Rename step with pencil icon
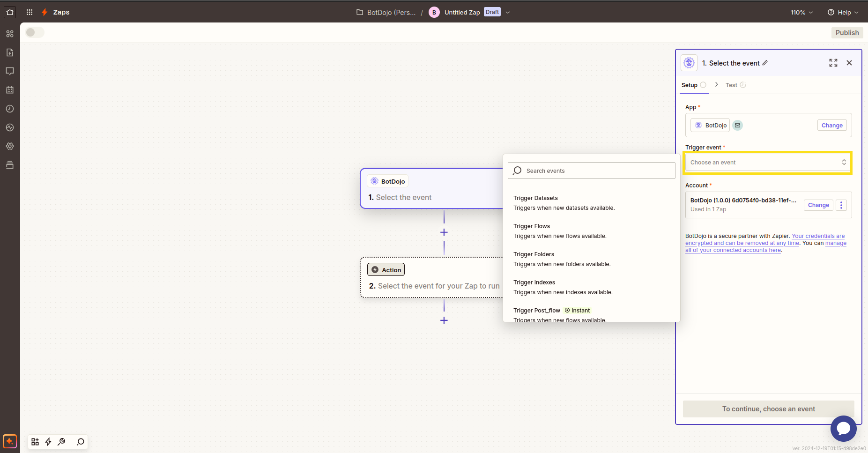The height and width of the screenshot is (453, 868). (765, 63)
